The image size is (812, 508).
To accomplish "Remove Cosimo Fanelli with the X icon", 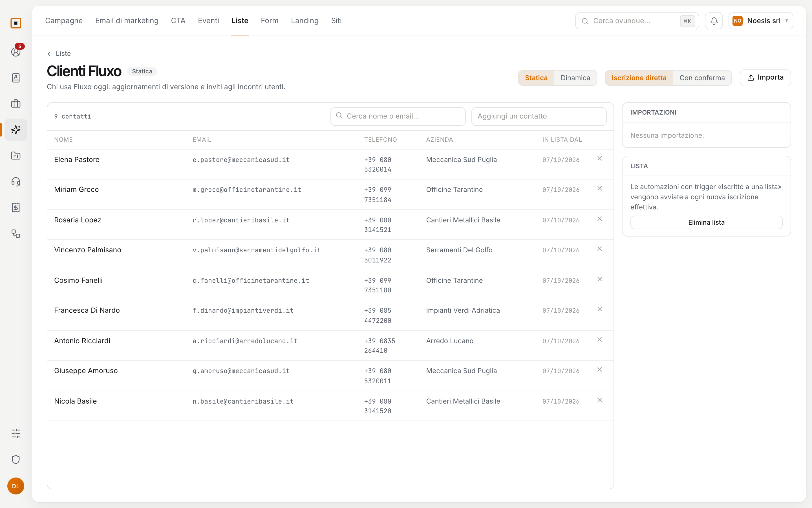I will (x=600, y=279).
